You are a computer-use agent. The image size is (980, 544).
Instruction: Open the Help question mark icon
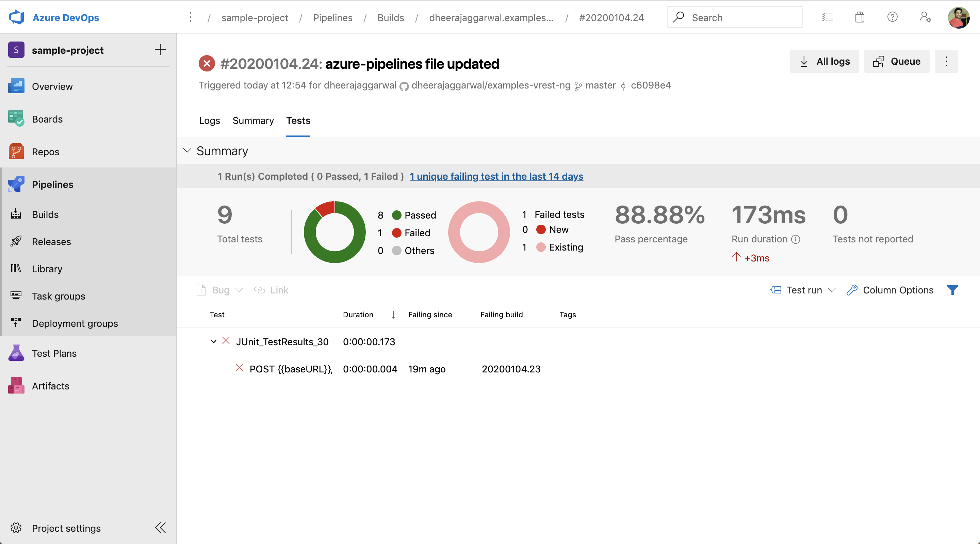[x=892, y=17]
